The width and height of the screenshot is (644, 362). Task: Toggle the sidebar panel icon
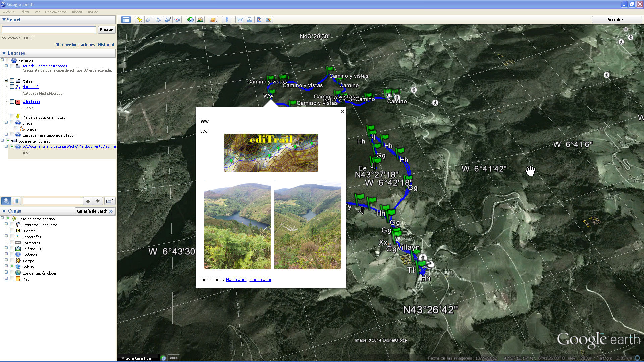point(126,20)
